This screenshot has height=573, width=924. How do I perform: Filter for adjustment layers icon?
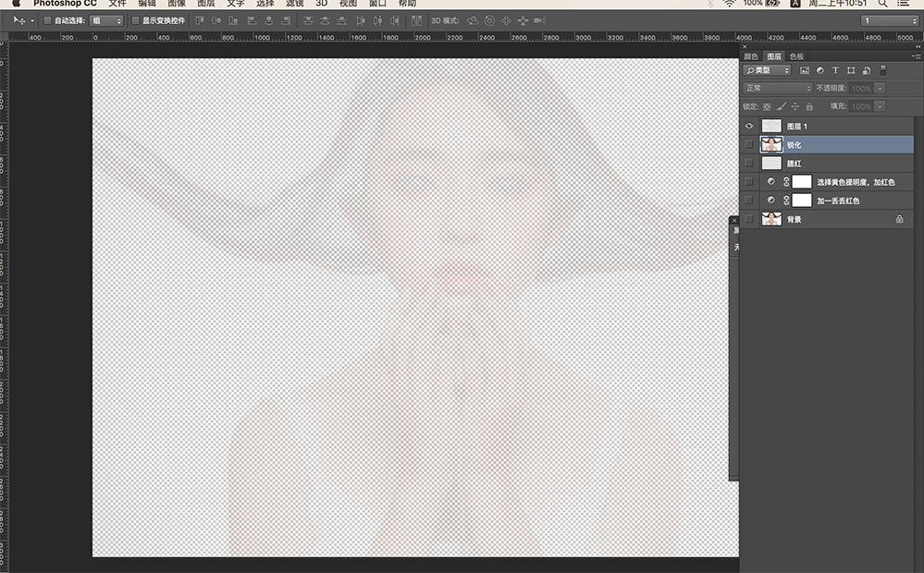pos(820,70)
